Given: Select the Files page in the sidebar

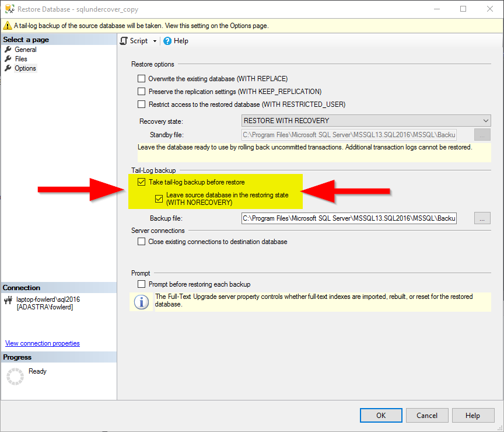Looking at the screenshot, I should point(21,59).
